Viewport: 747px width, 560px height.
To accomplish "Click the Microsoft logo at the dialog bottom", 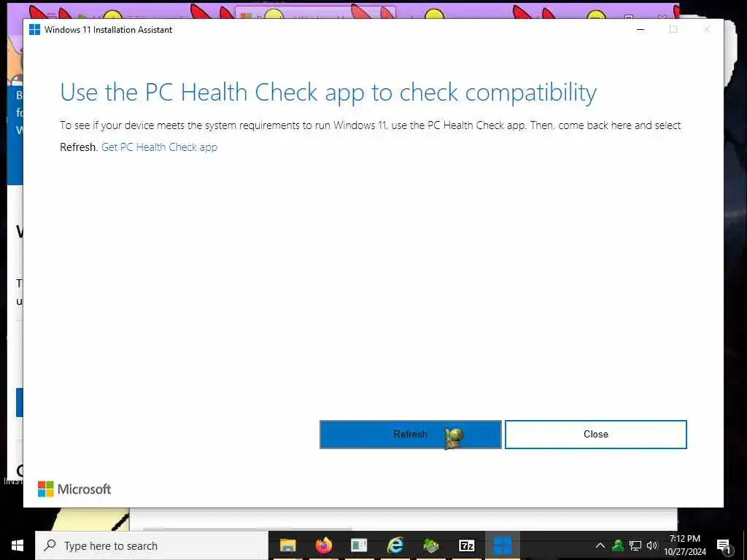I will click(x=74, y=489).
